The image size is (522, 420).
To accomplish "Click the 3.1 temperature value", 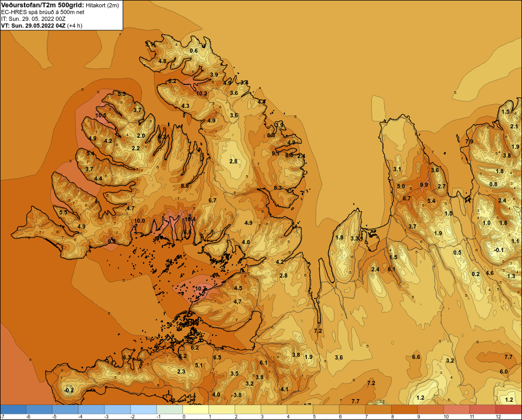I will 397,169.
